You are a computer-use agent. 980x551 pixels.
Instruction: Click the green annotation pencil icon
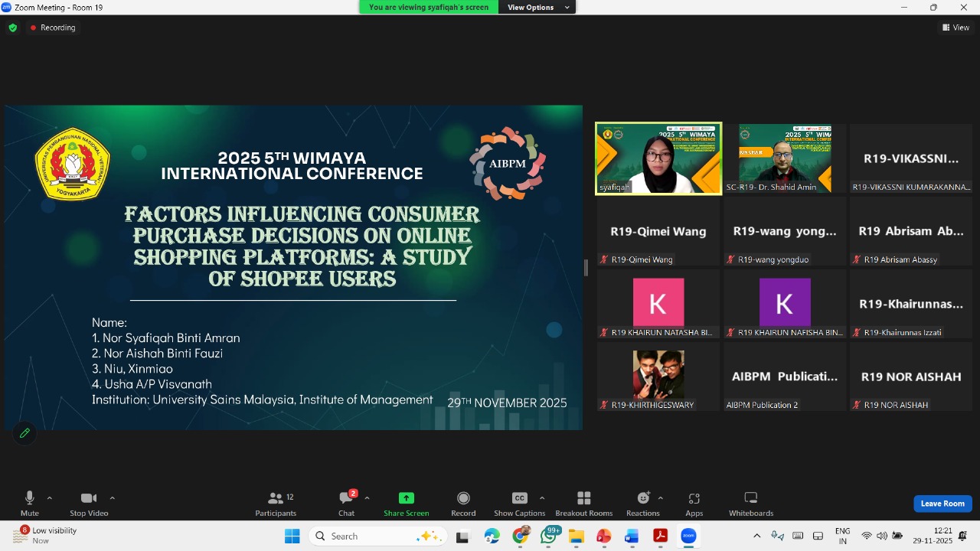point(24,433)
